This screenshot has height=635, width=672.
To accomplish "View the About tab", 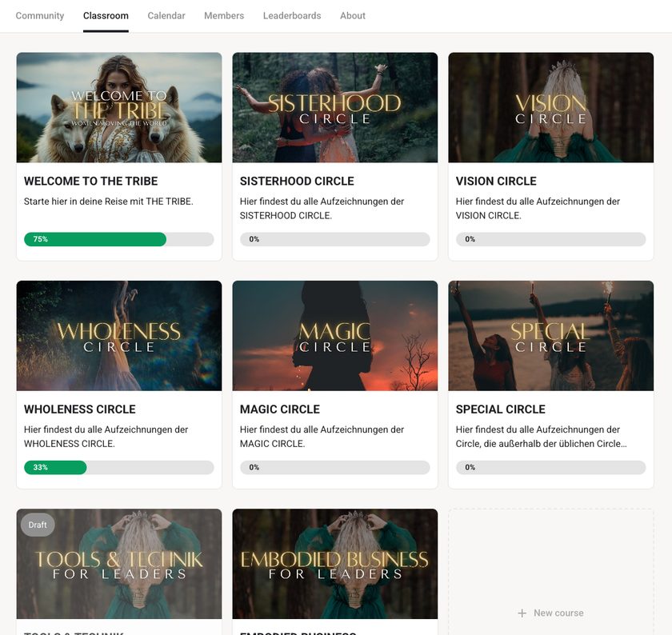I will 353,16.
